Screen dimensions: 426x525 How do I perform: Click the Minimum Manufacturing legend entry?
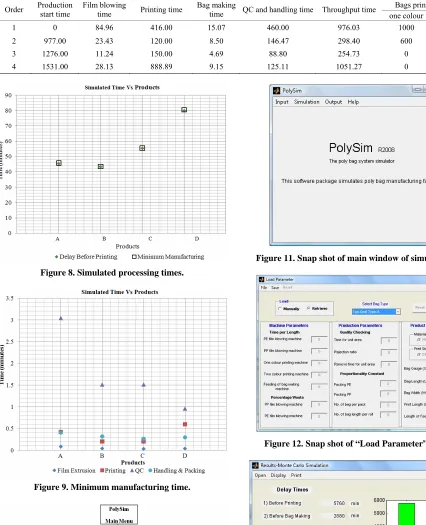coord(168,257)
